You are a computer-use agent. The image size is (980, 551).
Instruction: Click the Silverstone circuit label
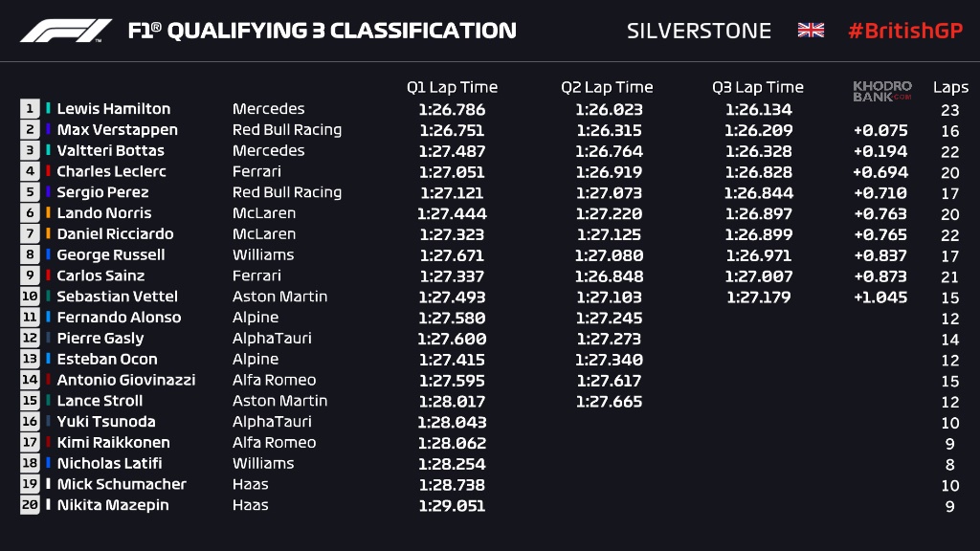click(699, 31)
